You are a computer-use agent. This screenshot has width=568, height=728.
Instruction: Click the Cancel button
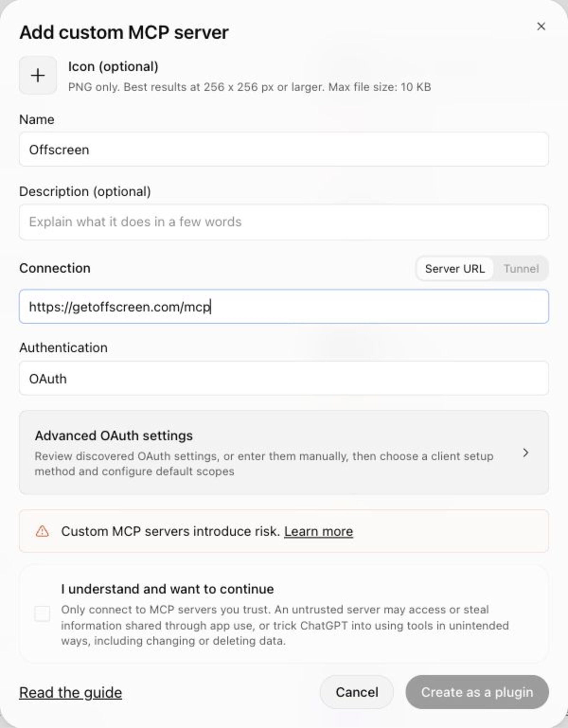click(357, 692)
